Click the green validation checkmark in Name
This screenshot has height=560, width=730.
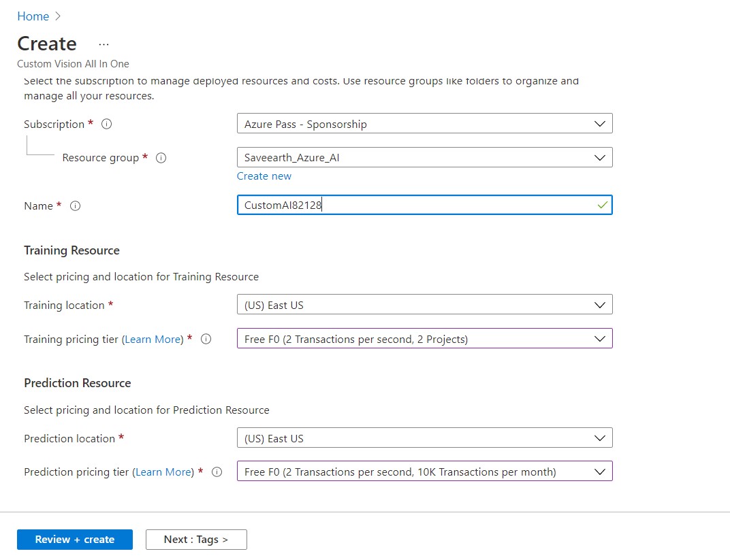click(602, 205)
